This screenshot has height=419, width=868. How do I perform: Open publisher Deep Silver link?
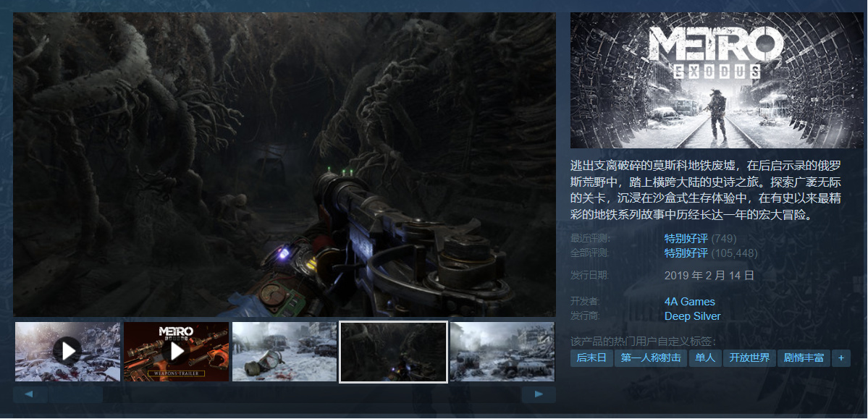click(x=693, y=316)
